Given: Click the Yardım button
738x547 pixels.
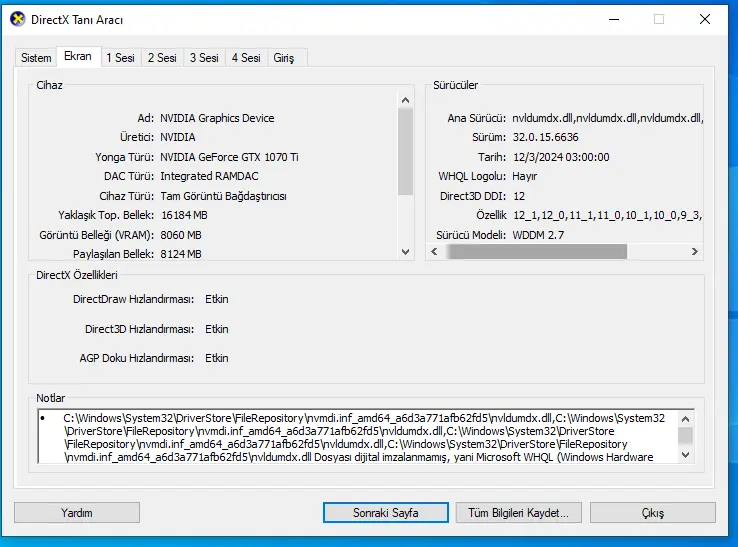Looking at the screenshot, I should 77,513.
